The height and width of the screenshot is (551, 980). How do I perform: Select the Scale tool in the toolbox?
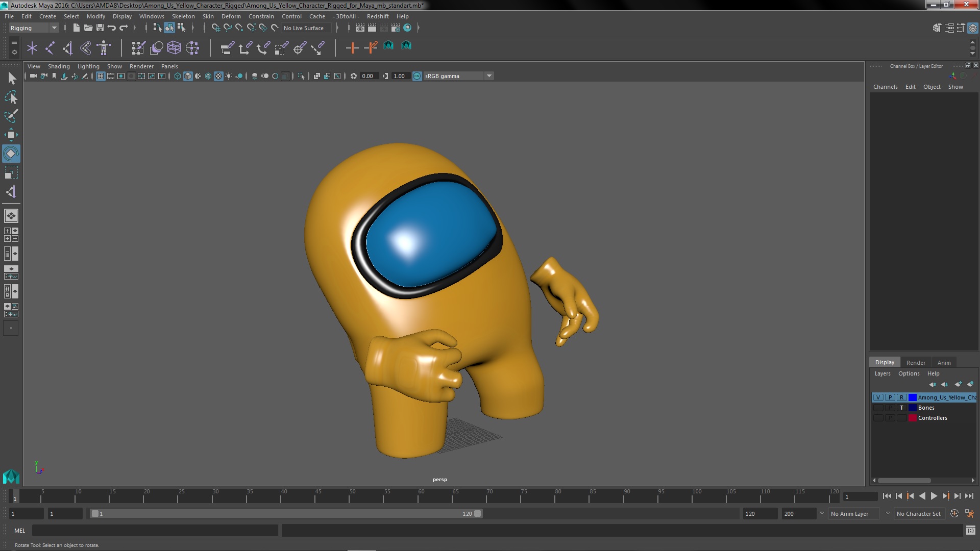tap(11, 172)
